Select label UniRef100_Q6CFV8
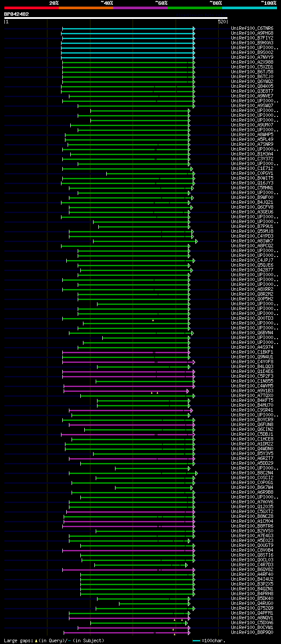Screen dimensions: 281x644 tap(252, 207)
